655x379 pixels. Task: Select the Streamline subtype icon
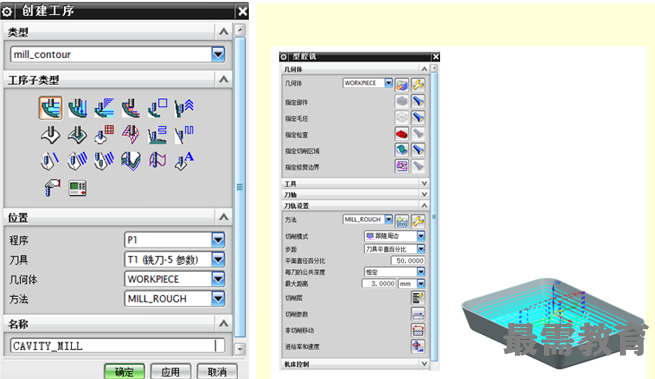131,135
